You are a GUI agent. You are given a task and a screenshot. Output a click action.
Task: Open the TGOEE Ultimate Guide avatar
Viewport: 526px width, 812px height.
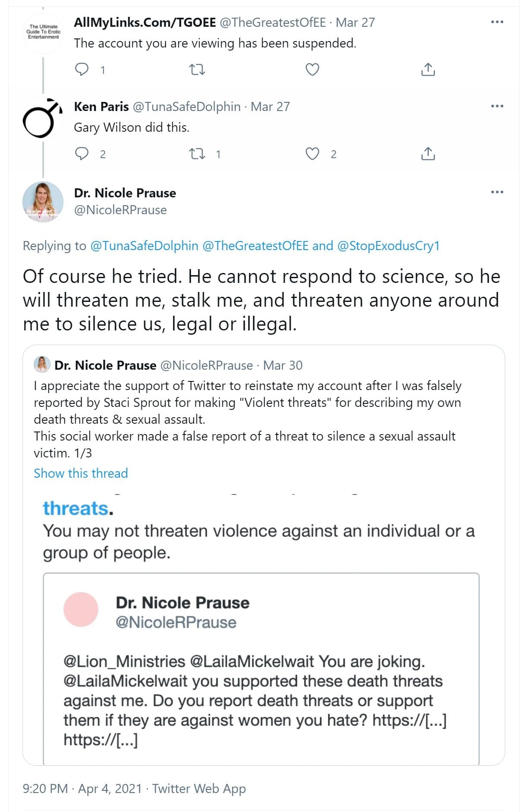[42, 33]
